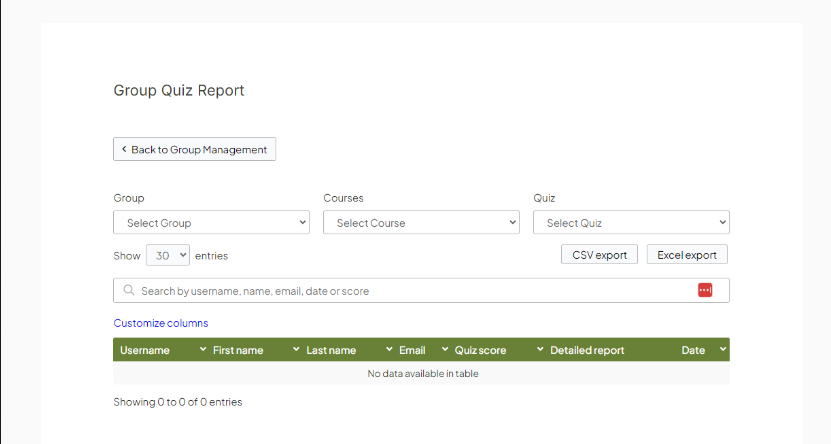Click the Quiz score column header text
Image resolution: width=831 pixels, height=444 pixels.
[480, 350]
